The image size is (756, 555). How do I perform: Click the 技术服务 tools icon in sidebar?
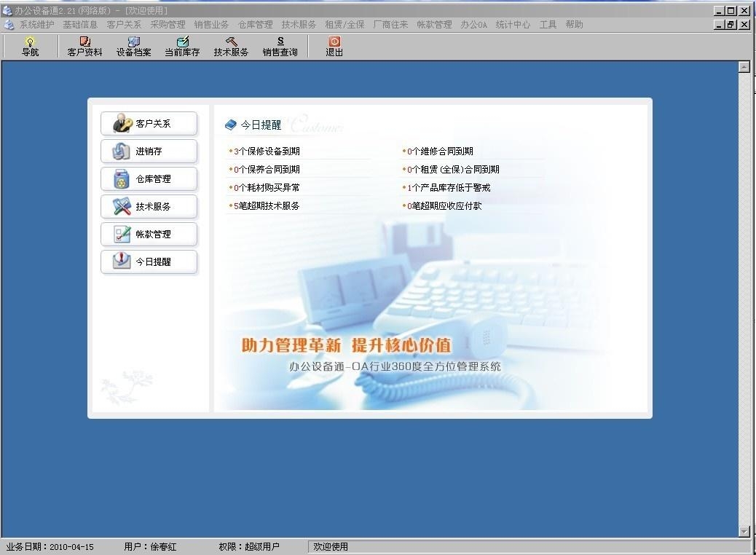(122, 206)
